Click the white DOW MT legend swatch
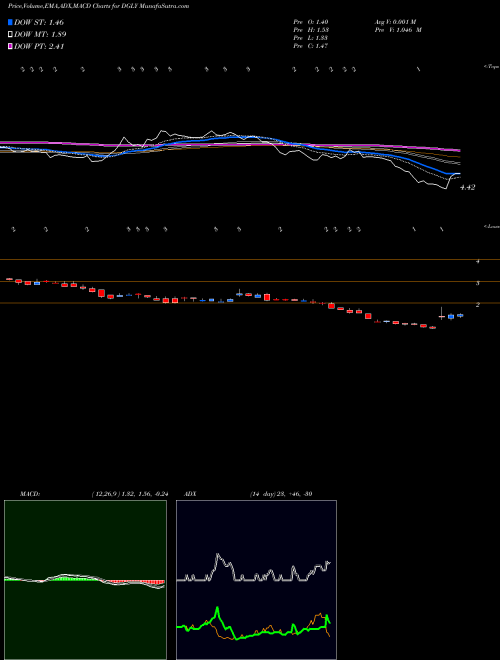 10,35
